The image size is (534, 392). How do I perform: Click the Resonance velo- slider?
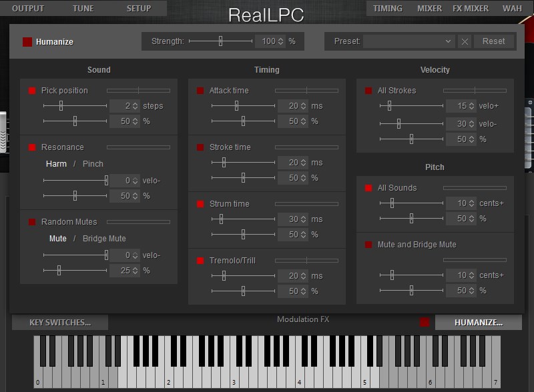[x=75, y=181]
